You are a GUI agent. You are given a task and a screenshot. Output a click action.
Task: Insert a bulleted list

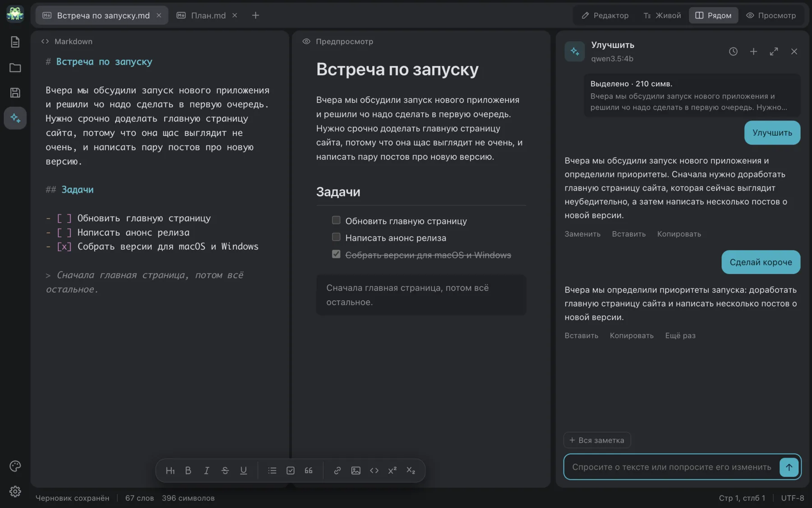pos(272,471)
